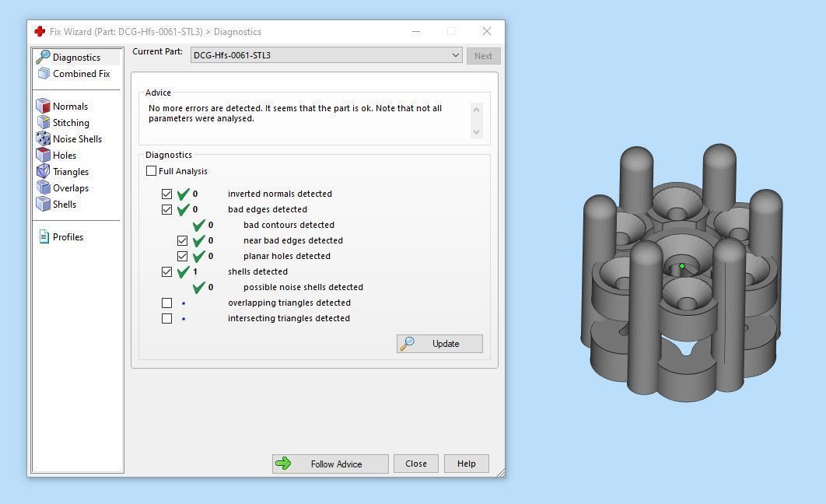Close the Fix Wizard window
The width and height of the screenshot is (826, 504).
click(x=487, y=32)
